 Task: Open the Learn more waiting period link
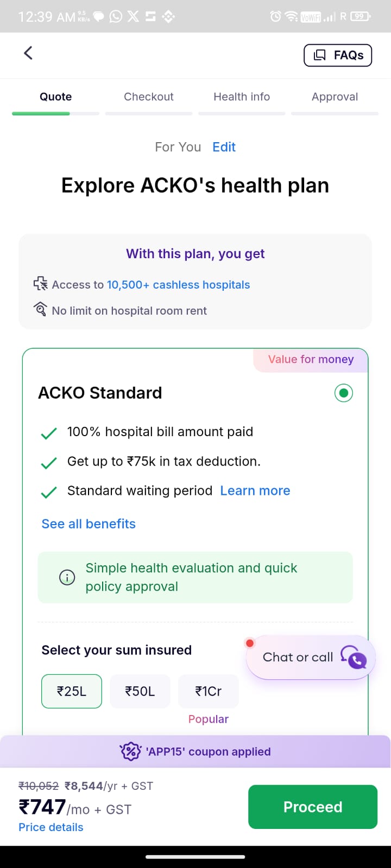pos(255,490)
